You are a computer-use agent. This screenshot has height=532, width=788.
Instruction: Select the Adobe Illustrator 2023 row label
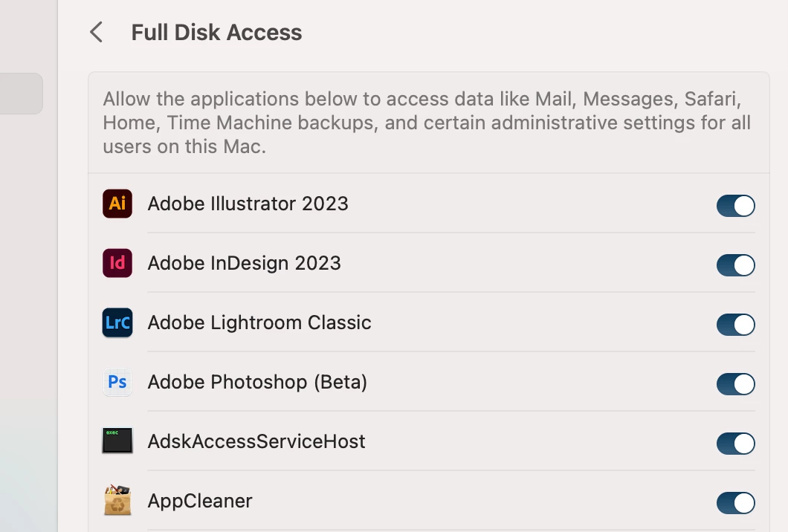click(248, 204)
